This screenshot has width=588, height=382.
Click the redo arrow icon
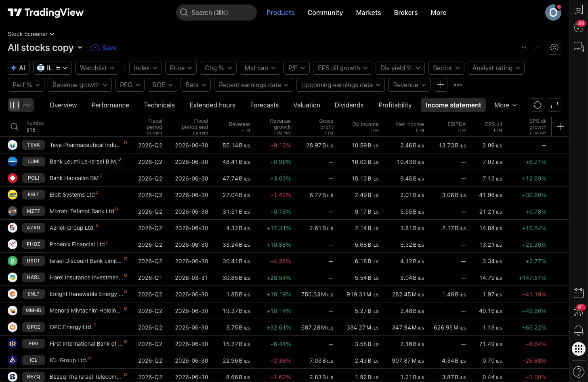[538, 48]
